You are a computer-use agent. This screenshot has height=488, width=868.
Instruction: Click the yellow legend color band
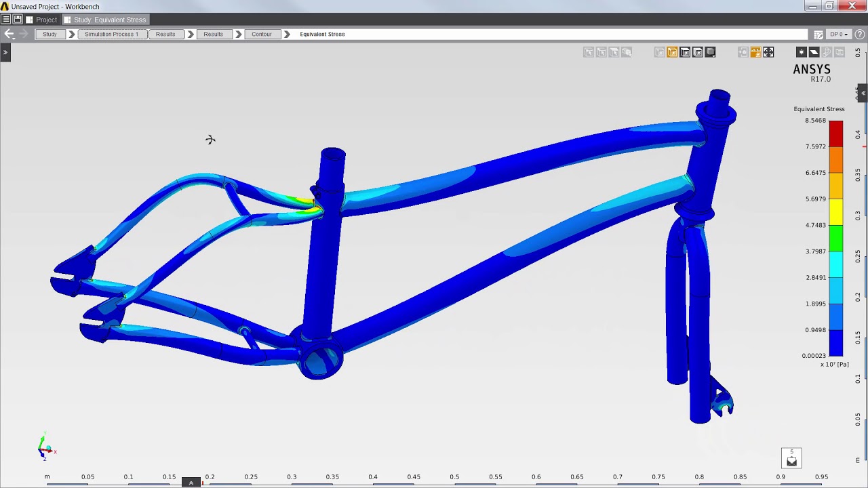[x=836, y=212]
